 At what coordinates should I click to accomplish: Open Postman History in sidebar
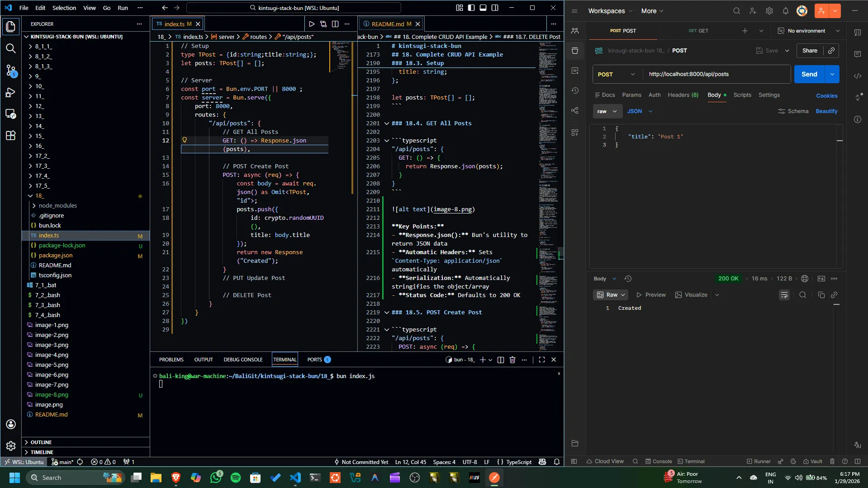(x=575, y=90)
